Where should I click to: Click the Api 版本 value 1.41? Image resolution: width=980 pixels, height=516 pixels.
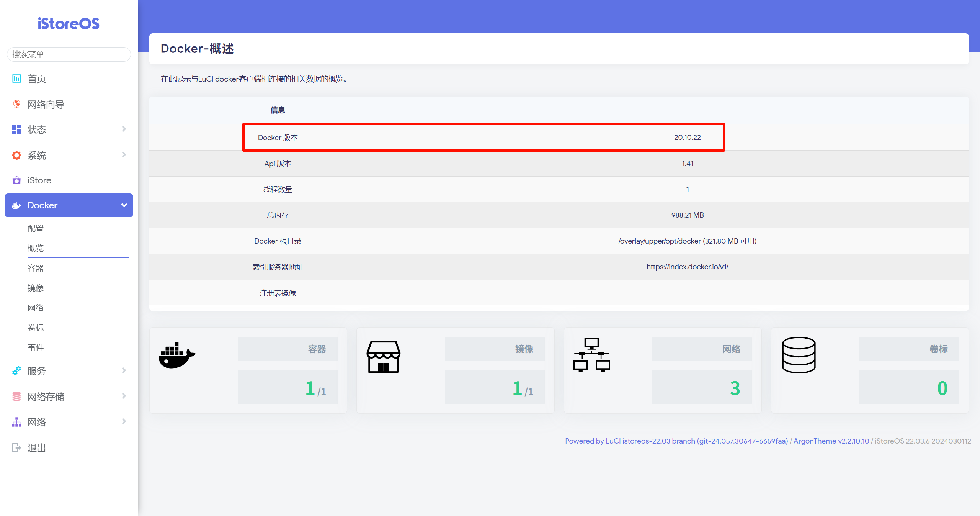688,164
